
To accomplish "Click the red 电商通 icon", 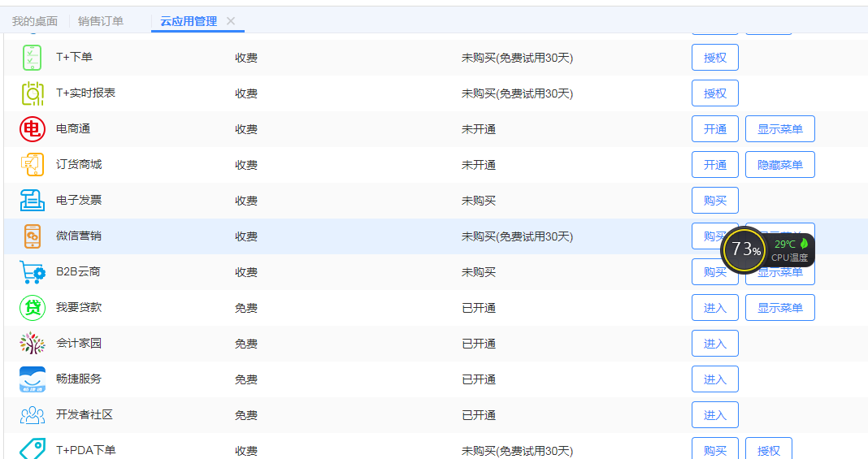I will coord(33,129).
